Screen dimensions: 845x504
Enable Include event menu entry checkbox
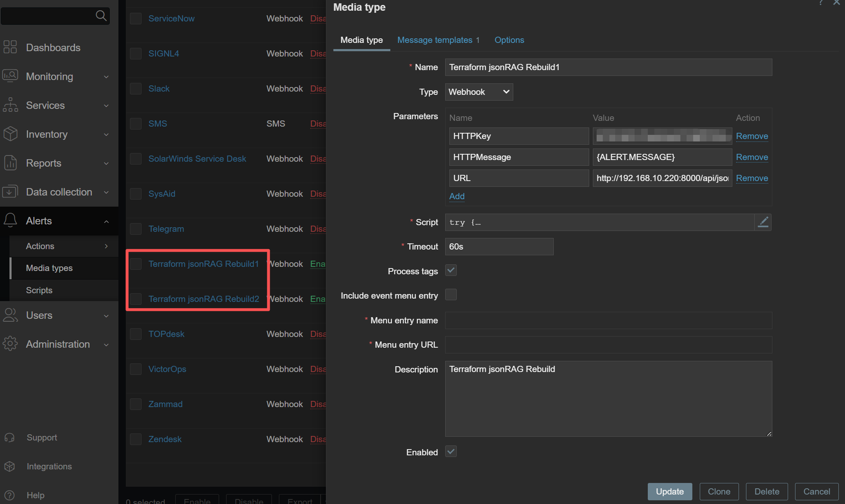tap(451, 295)
